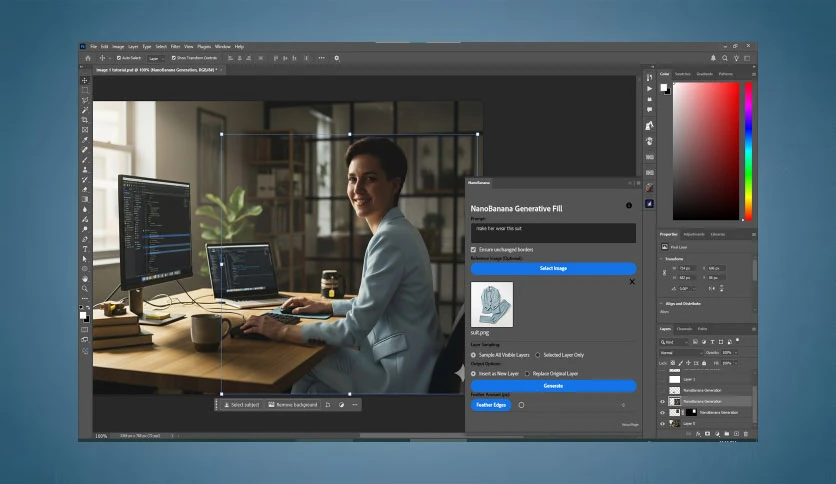This screenshot has height=484, width=836.
Task: Click the info icon in NanoBanana panel
Action: pyautogui.click(x=629, y=205)
